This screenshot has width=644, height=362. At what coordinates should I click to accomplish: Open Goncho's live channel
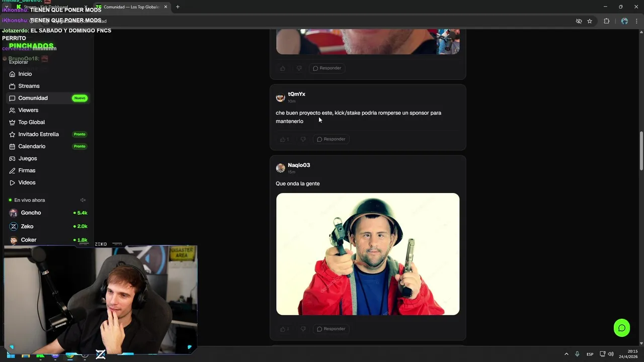coord(48,213)
